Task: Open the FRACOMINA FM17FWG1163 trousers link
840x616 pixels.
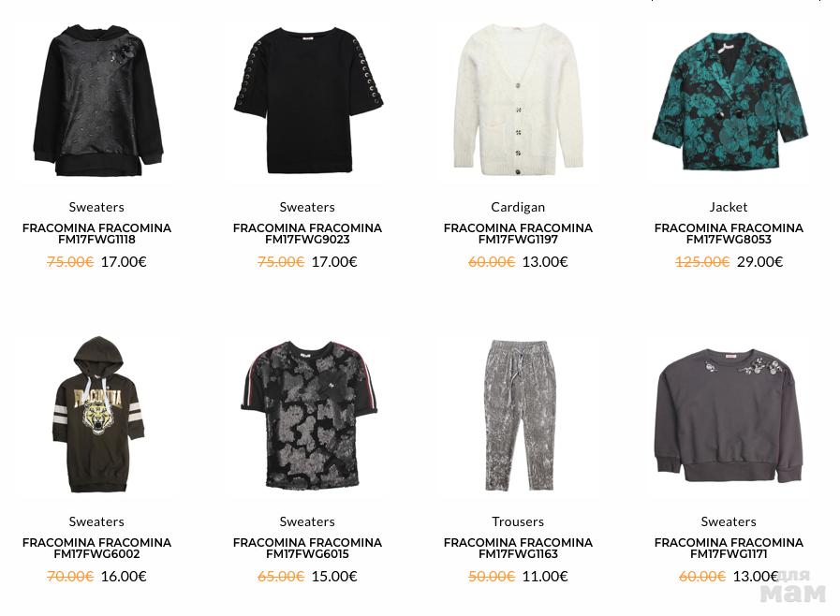Action: point(518,548)
